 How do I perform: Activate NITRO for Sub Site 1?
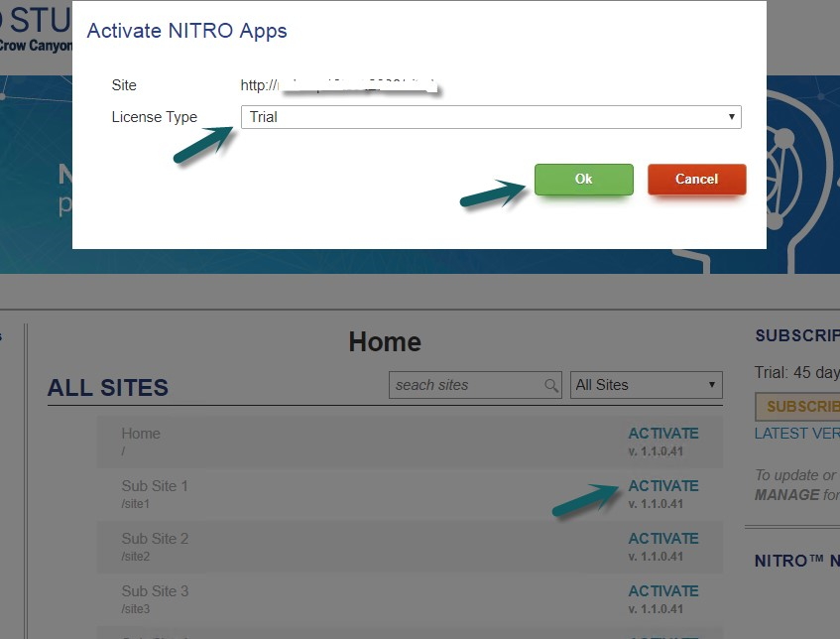663,485
